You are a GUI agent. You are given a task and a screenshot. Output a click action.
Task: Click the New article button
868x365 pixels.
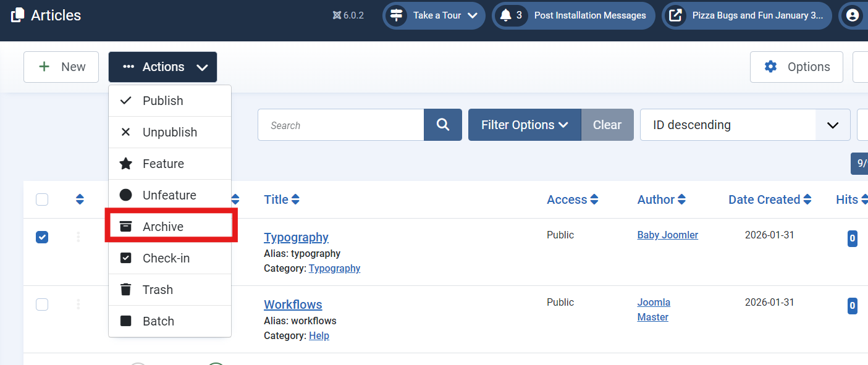point(61,67)
